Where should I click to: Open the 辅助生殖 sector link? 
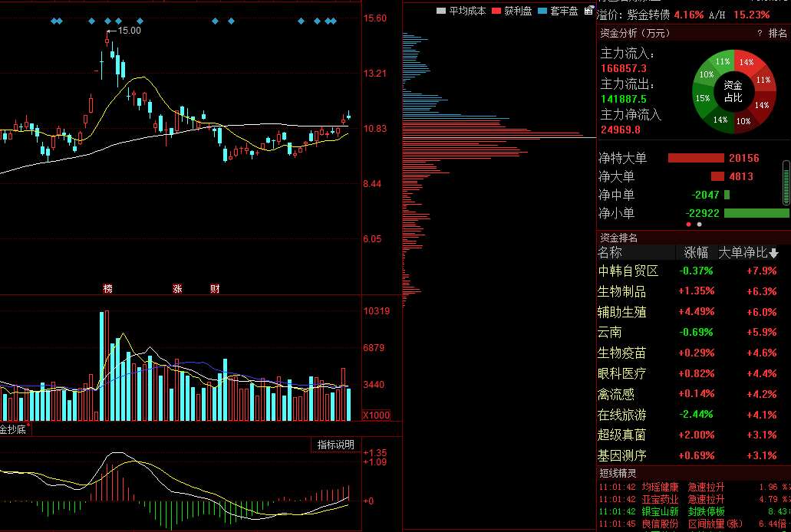coord(621,312)
